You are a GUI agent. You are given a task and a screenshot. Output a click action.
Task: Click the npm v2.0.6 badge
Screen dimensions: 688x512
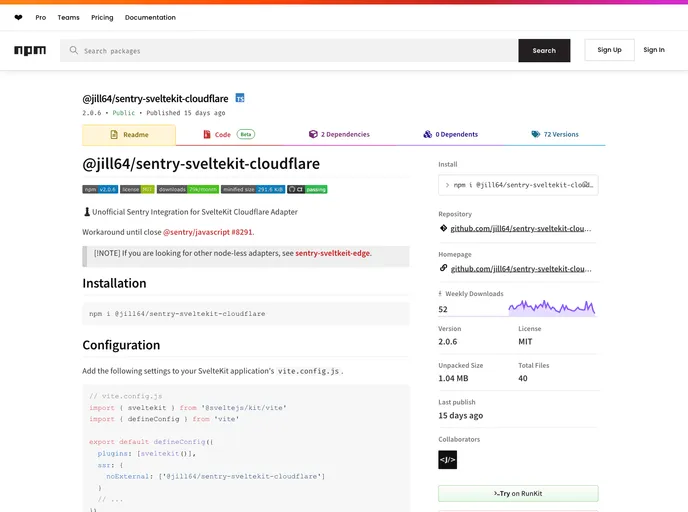(100, 190)
